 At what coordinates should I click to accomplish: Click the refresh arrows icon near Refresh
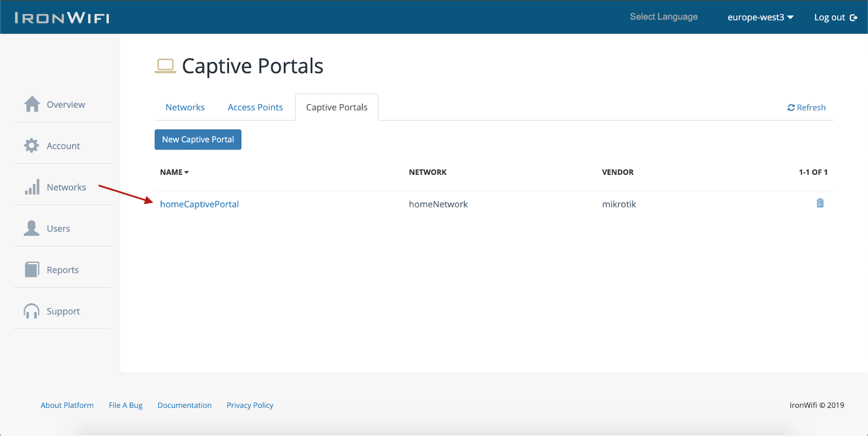coord(791,107)
